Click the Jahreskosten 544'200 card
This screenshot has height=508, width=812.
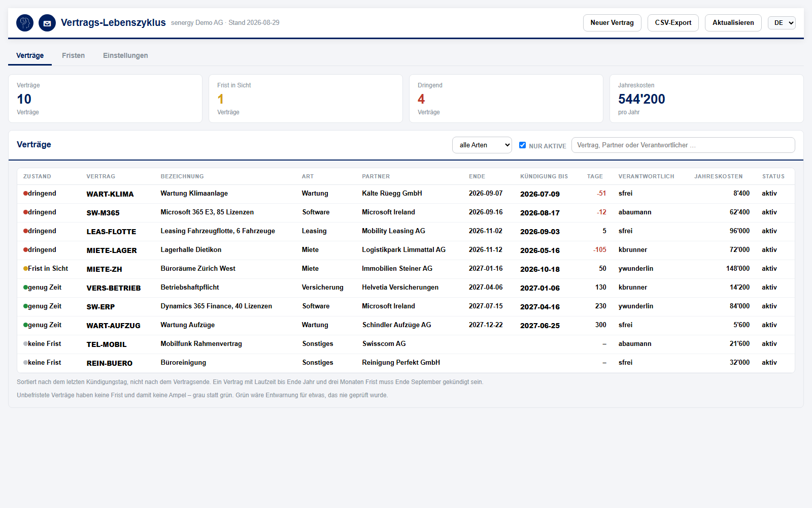click(706, 99)
